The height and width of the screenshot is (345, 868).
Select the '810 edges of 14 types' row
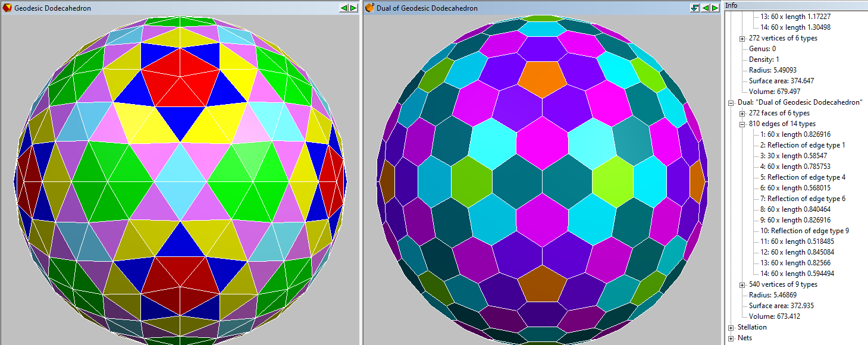click(x=782, y=124)
